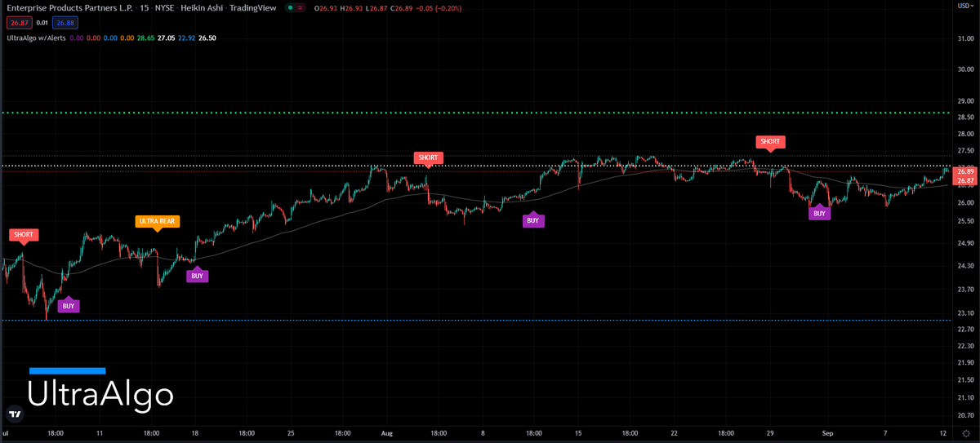
Task: Click the 22 date on time axis
Action: click(674, 434)
